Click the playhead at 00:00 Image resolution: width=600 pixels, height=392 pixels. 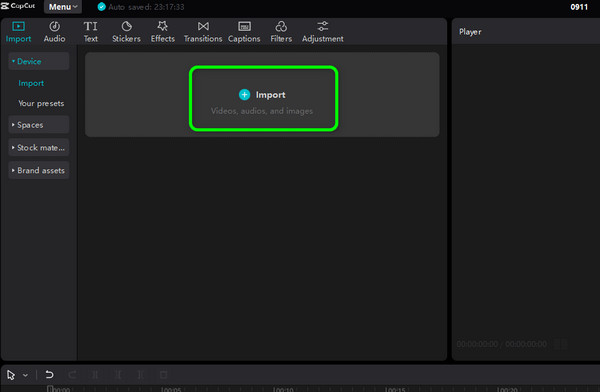tap(50, 389)
